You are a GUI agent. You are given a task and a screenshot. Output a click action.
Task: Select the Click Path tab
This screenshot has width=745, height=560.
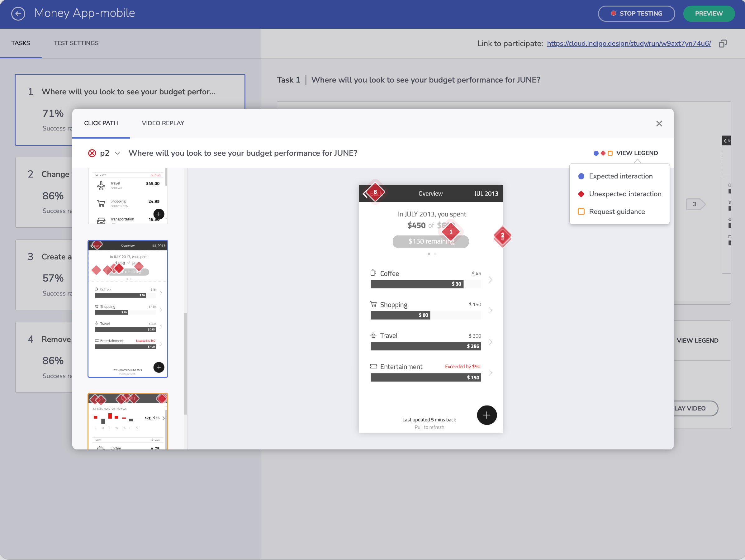click(101, 123)
